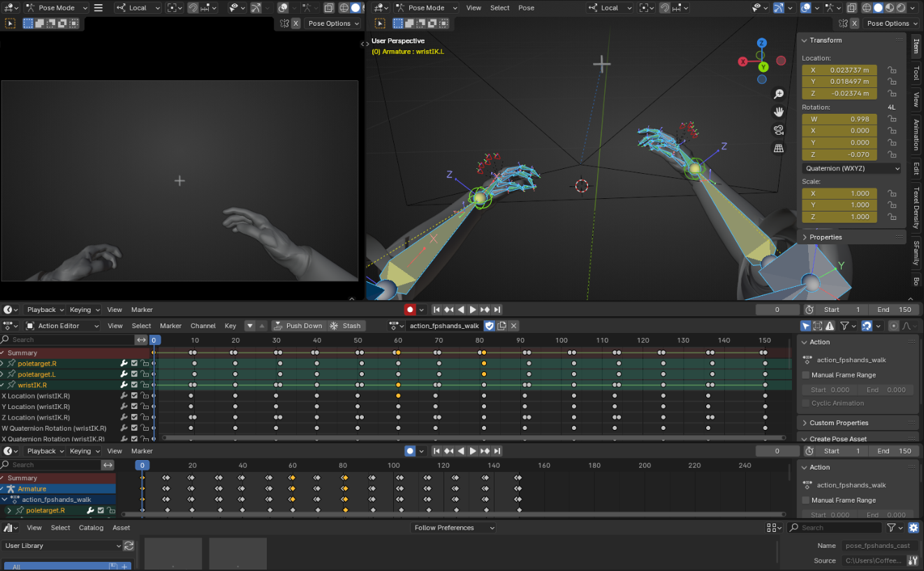Switch perspective/orthographic with the grid gizmo
Viewport: 924px width, 571px height.
(x=779, y=148)
